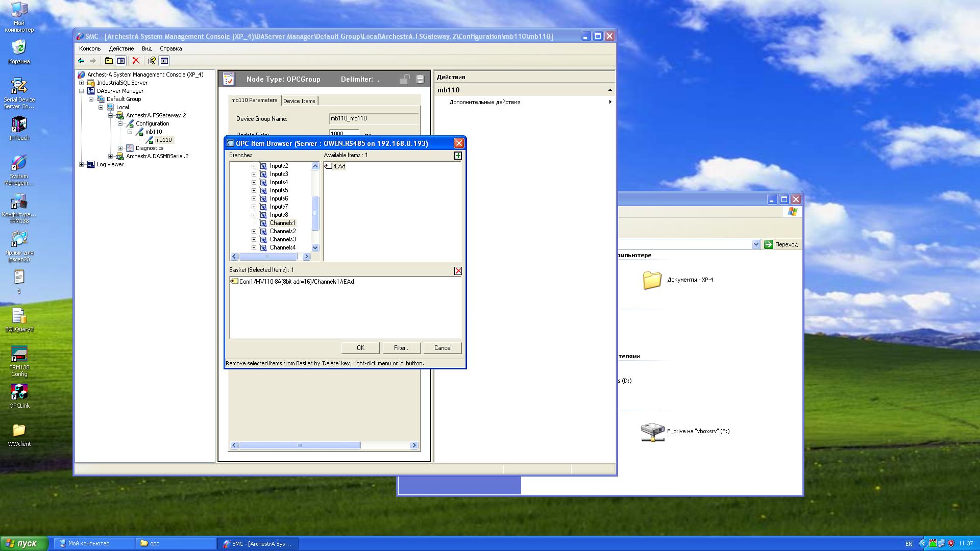Open the Действие menu
This screenshot has width=980, height=551.
[121, 48]
